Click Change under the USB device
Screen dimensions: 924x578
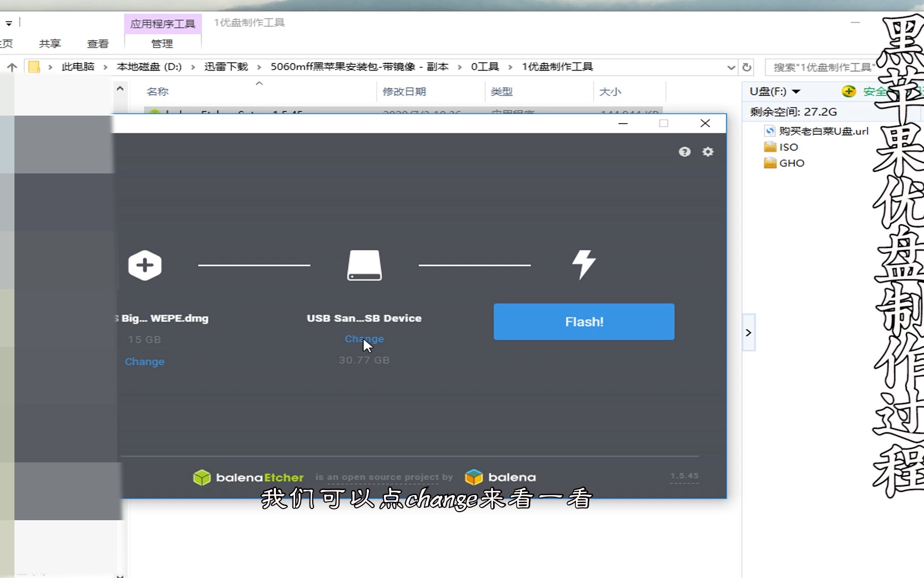pyautogui.click(x=364, y=339)
